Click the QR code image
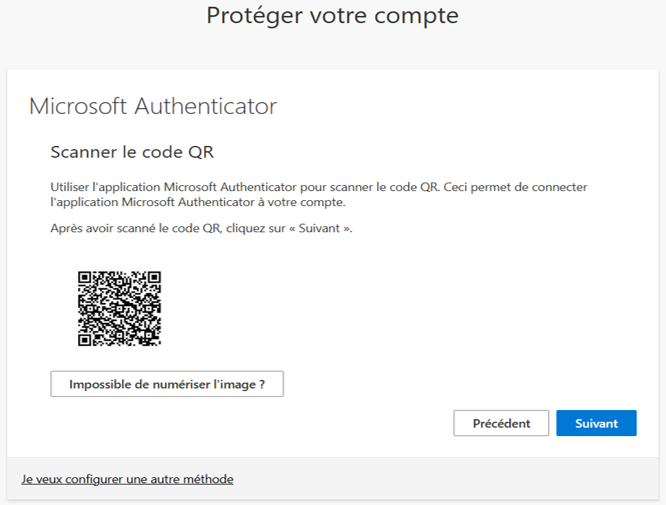The height and width of the screenshot is (505, 666). (x=119, y=308)
